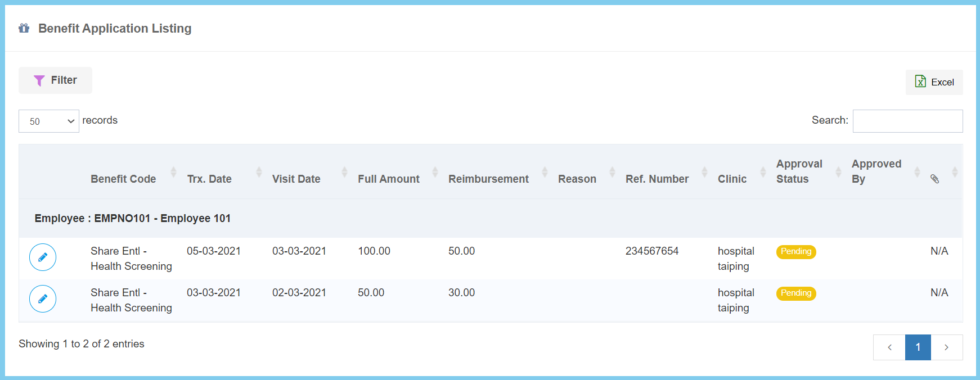Click the edit pencil for the 05-03-2021 transaction
Viewport: 980px width, 380px height.
[43, 257]
